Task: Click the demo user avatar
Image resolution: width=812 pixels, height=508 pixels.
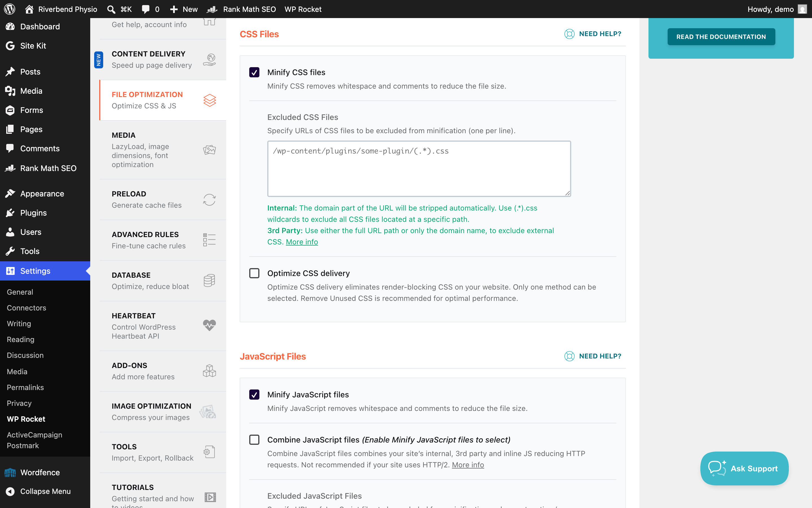Action: pyautogui.click(x=802, y=9)
